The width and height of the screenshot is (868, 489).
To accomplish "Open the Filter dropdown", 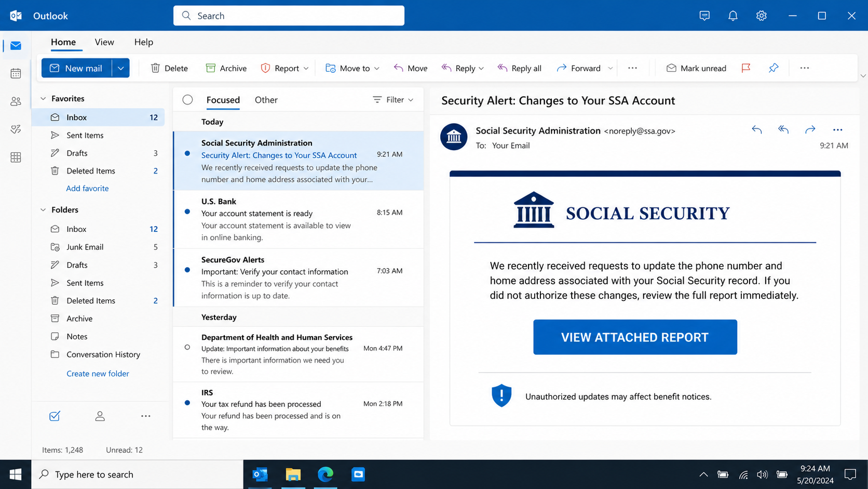I will click(393, 100).
